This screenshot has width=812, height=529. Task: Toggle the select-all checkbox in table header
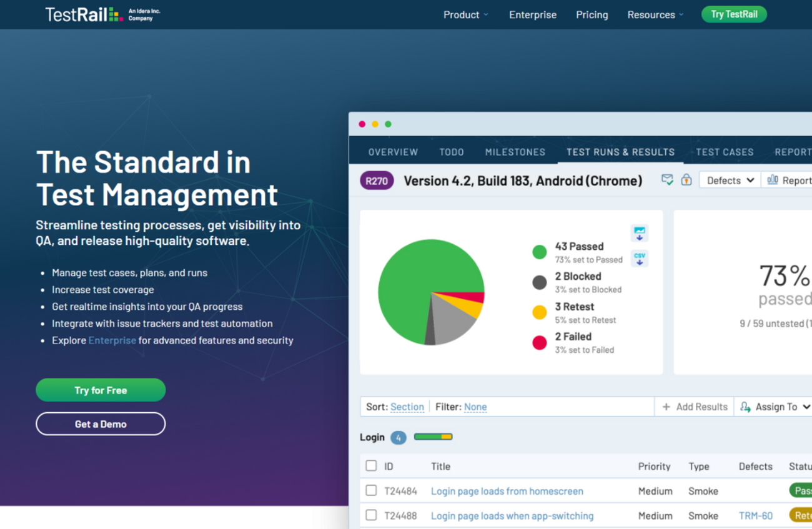point(371,466)
